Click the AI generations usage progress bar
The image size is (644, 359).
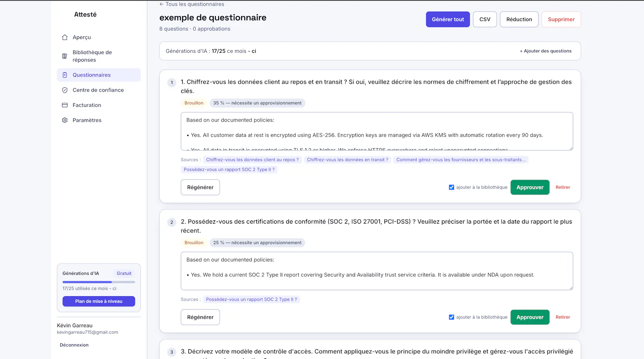pos(99,282)
